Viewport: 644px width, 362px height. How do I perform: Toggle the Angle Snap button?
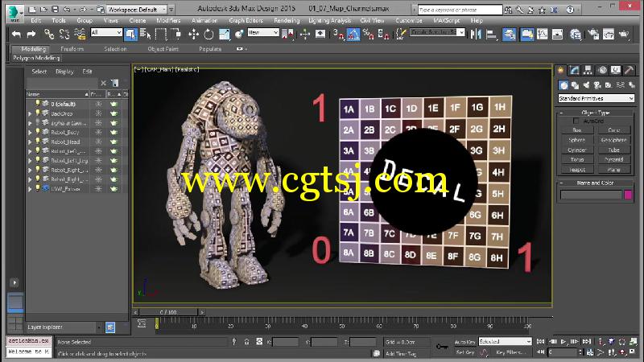[353, 35]
